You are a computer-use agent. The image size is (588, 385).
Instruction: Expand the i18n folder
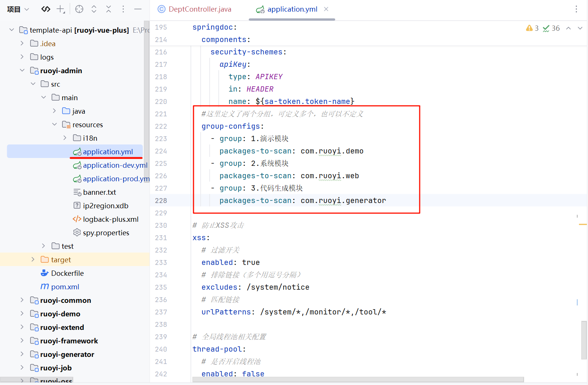pyautogui.click(x=65, y=138)
